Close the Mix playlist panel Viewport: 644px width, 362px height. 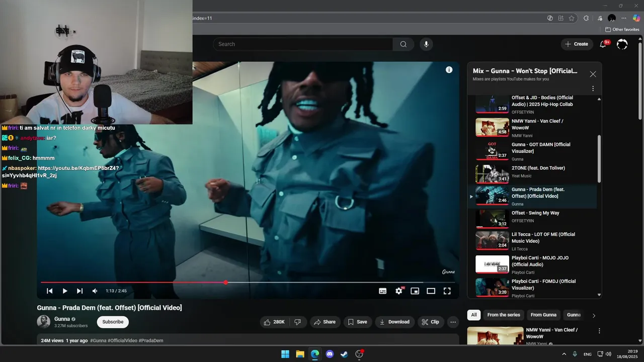coord(593,74)
